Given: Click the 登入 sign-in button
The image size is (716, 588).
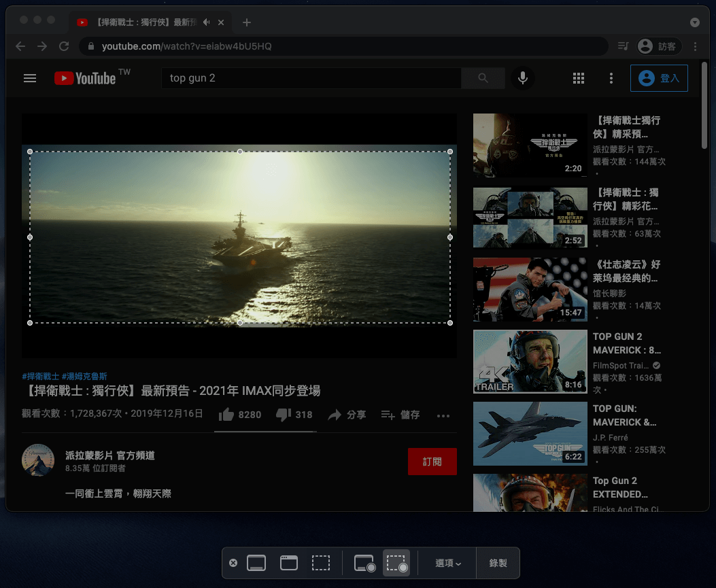Looking at the screenshot, I should [x=659, y=78].
